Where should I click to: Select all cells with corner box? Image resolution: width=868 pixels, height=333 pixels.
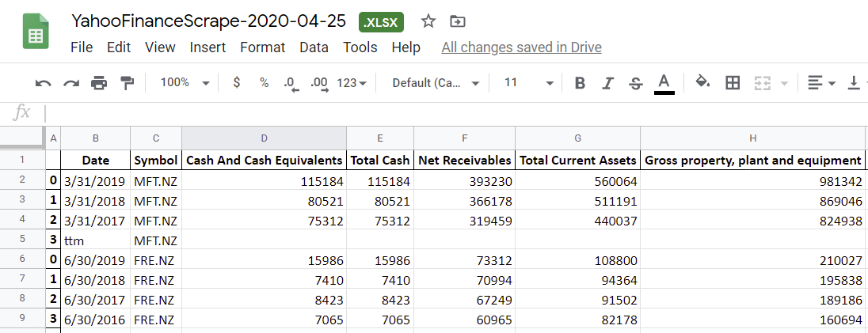22,138
